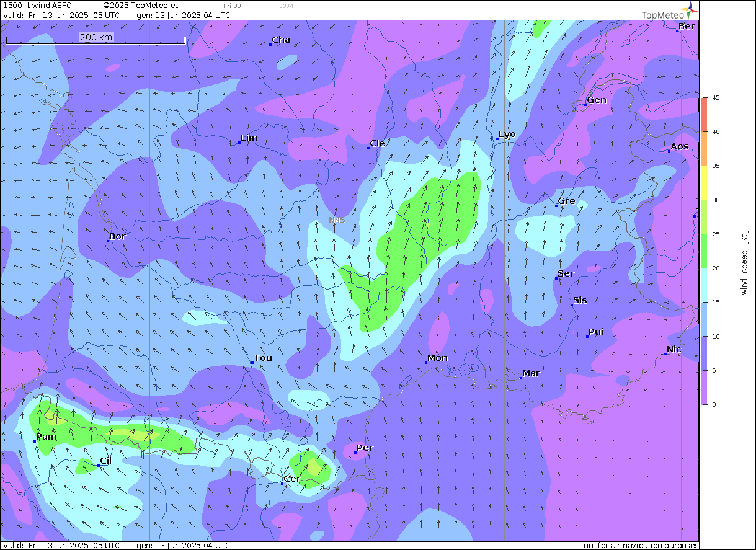Click the legend tick value 10
Screen dimensions: 756x550
[716, 337]
